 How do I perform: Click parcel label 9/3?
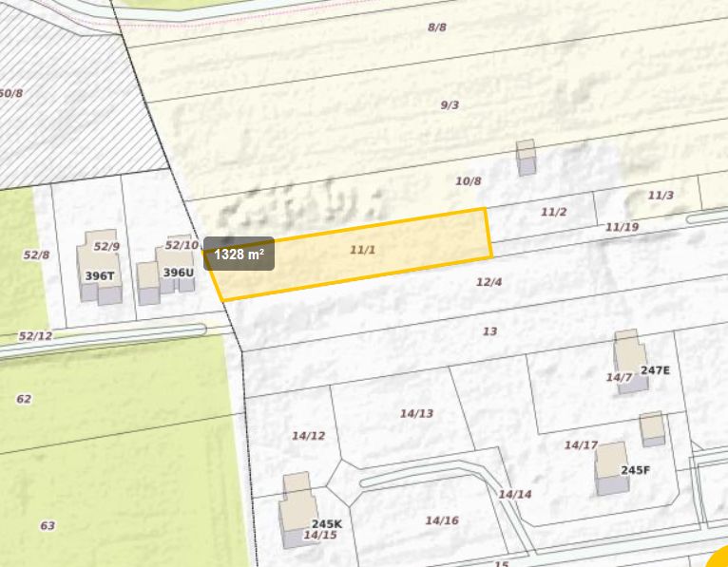(x=450, y=105)
